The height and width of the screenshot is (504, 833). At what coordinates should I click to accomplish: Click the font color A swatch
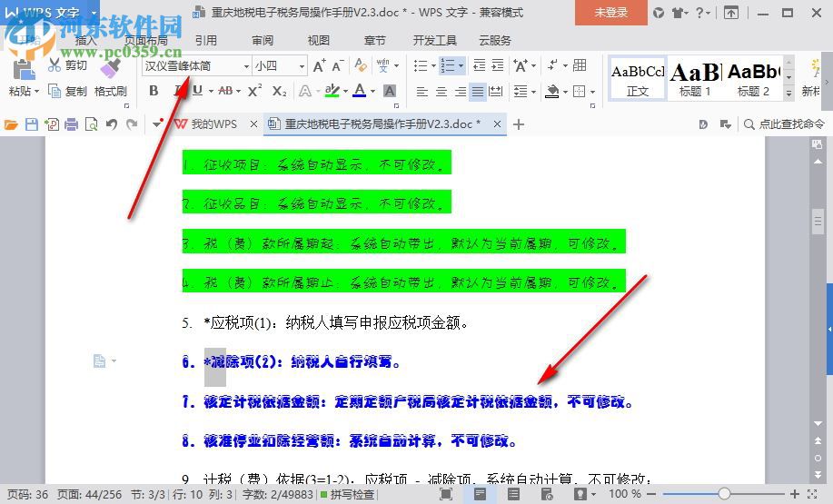pyautogui.click(x=360, y=91)
